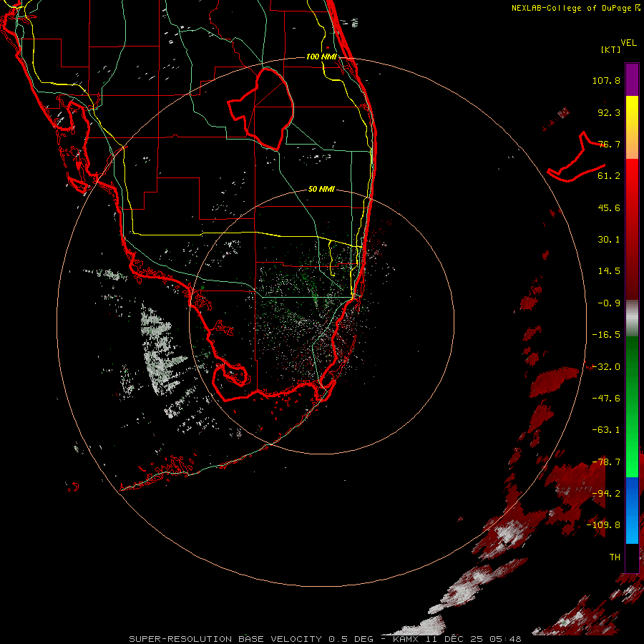This screenshot has width=644, height=644.
Task: Click the TH threshold label in legend
Action: [x=615, y=557]
